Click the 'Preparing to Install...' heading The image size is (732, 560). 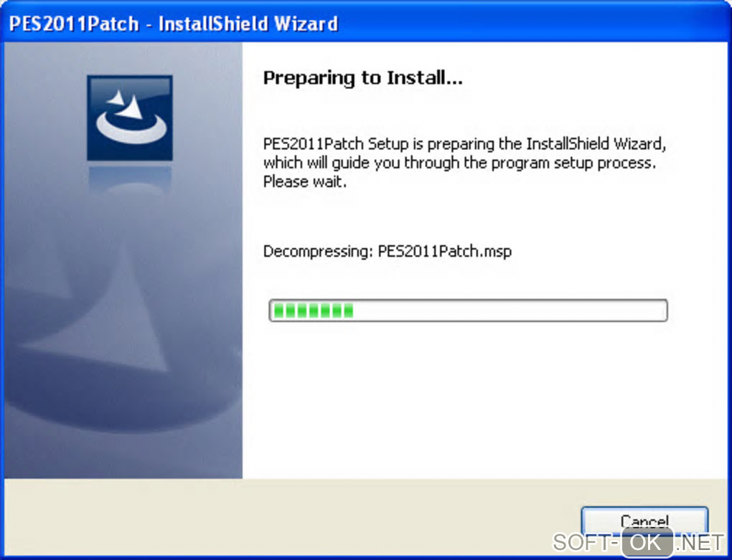pos(362,78)
